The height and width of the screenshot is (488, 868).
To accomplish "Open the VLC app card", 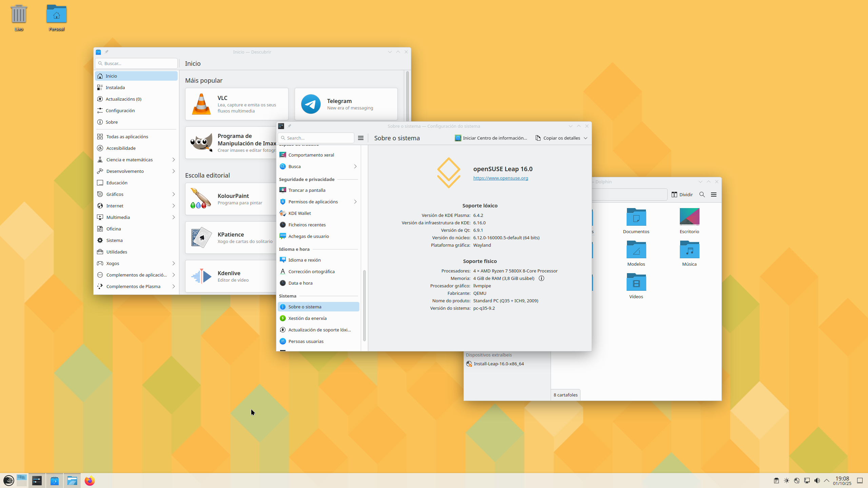I will tap(237, 104).
